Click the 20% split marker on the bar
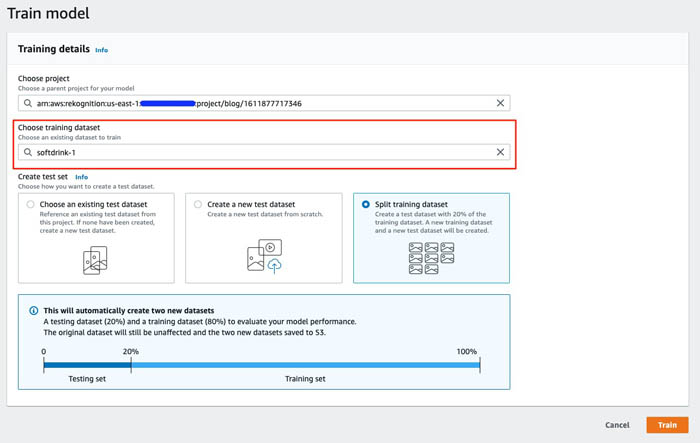The height and width of the screenshot is (443, 700). tap(131, 365)
